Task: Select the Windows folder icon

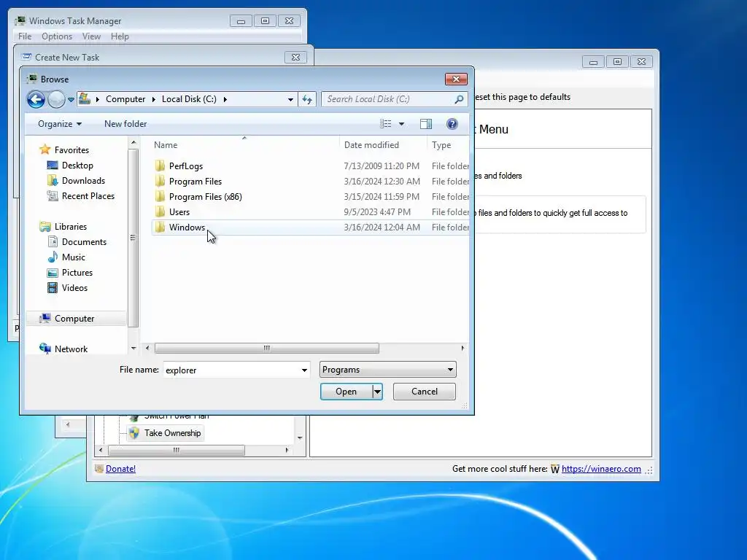Action: pyautogui.click(x=160, y=227)
